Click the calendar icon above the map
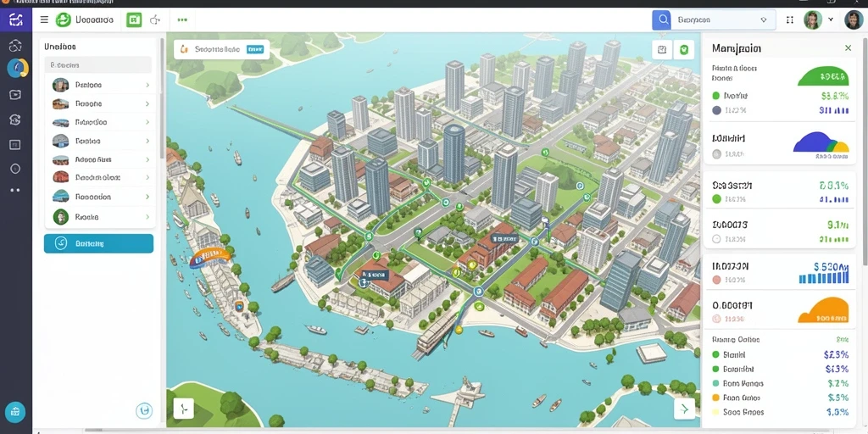Image resolution: width=868 pixels, height=434 pixels. [662, 50]
